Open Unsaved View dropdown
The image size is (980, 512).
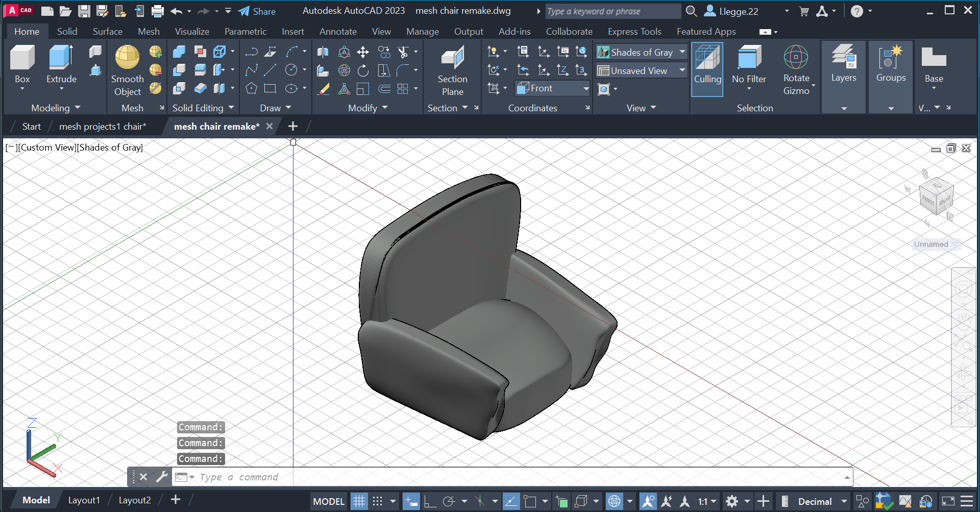coord(641,70)
